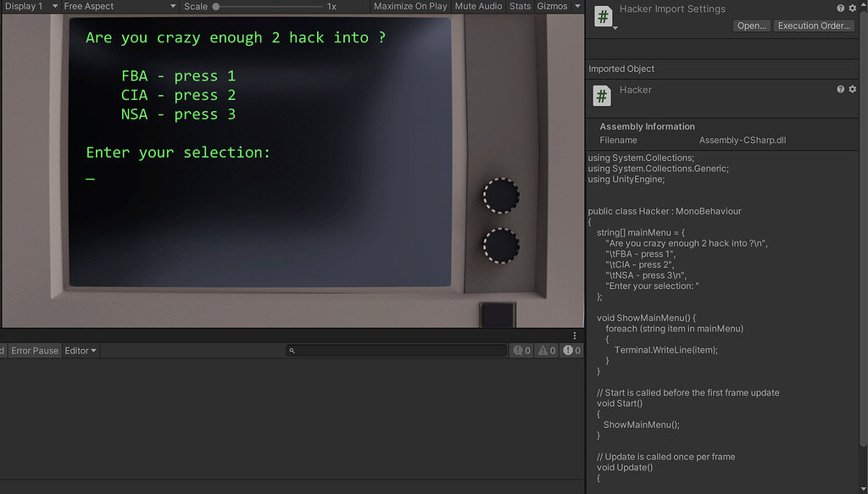Toggle console info messages counter
The height and width of the screenshot is (494, 868).
pyautogui.click(x=521, y=351)
